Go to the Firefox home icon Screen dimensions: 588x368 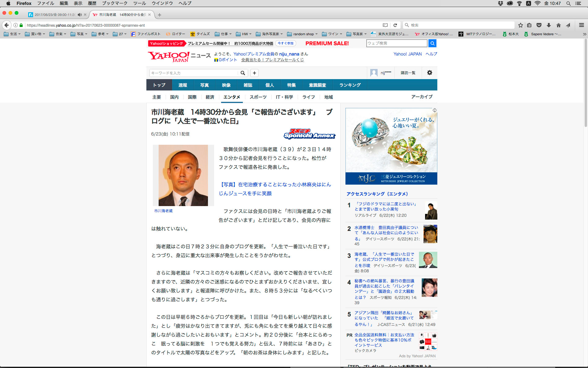tap(559, 25)
